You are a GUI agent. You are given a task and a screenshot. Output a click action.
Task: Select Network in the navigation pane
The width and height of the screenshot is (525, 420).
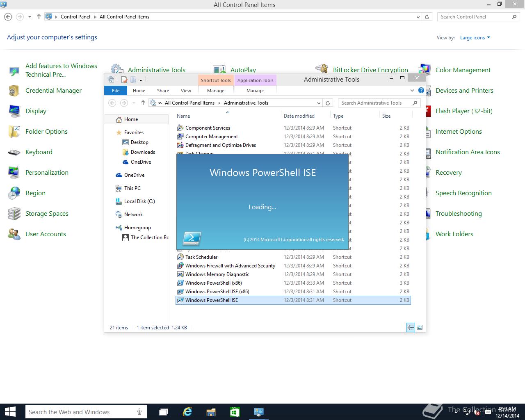point(133,215)
